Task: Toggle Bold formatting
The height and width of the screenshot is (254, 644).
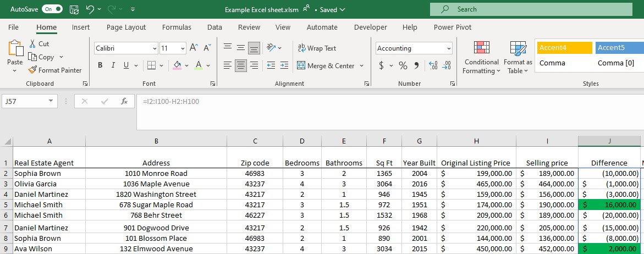Action: pos(100,65)
